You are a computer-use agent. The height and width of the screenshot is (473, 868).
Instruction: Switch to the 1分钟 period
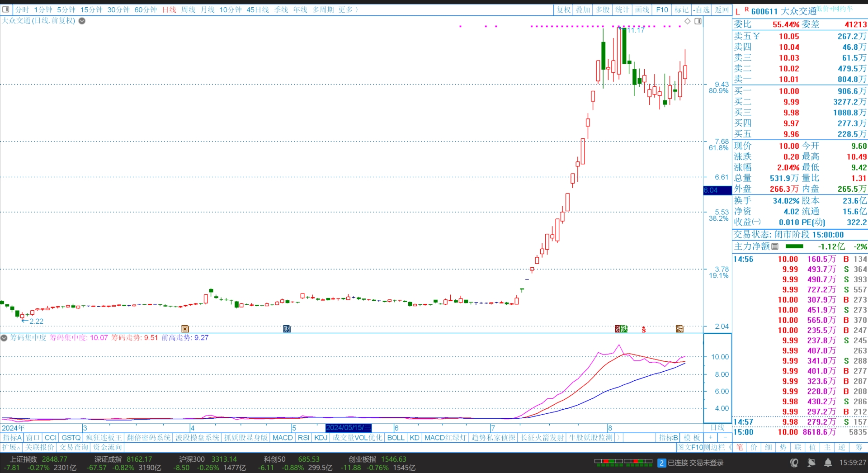(43, 9)
